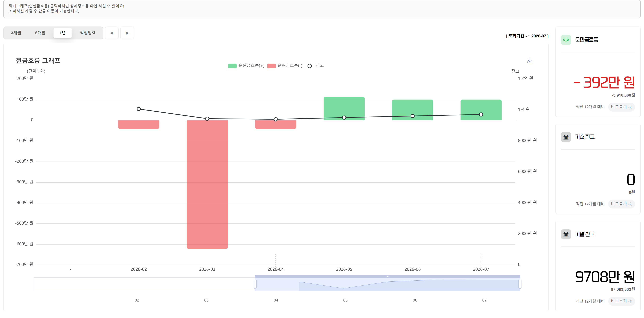Toggle 순현금흐름(+) legend series
This screenshot has width=644, height=318.
(246, 66)
